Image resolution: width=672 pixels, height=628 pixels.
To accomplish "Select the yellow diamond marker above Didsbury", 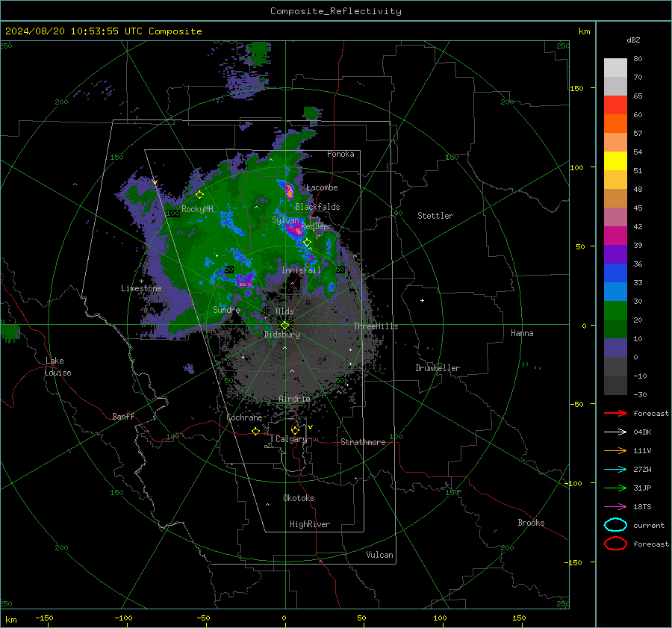I will pos(284,326).
